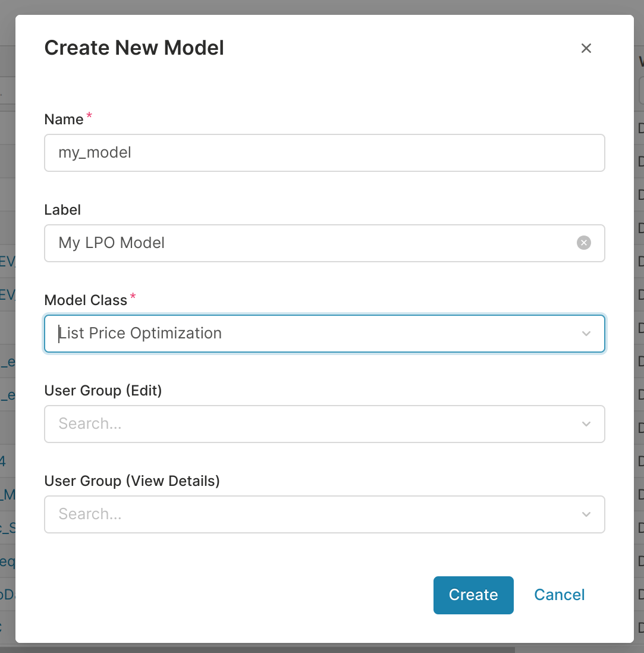
Task: Expand the User Group (Edit) search dropdown
Action: coord(309,424)
